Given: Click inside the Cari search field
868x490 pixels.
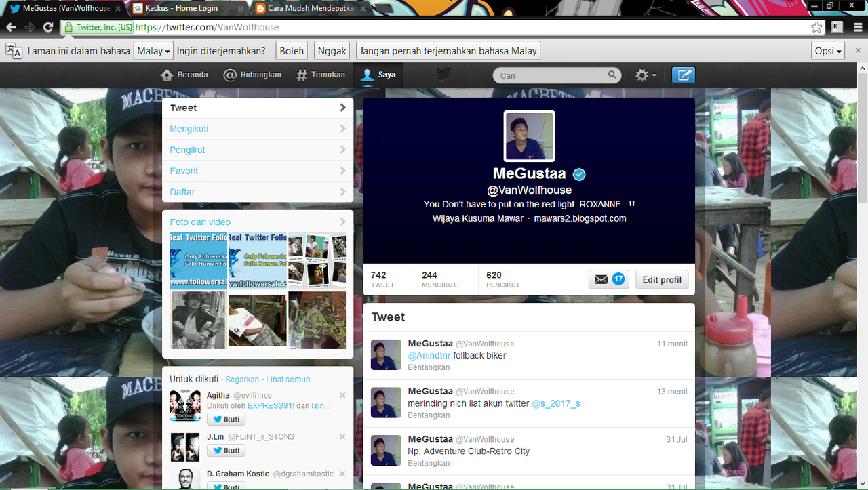Looking at the screenshot, I should pos(551,75).
